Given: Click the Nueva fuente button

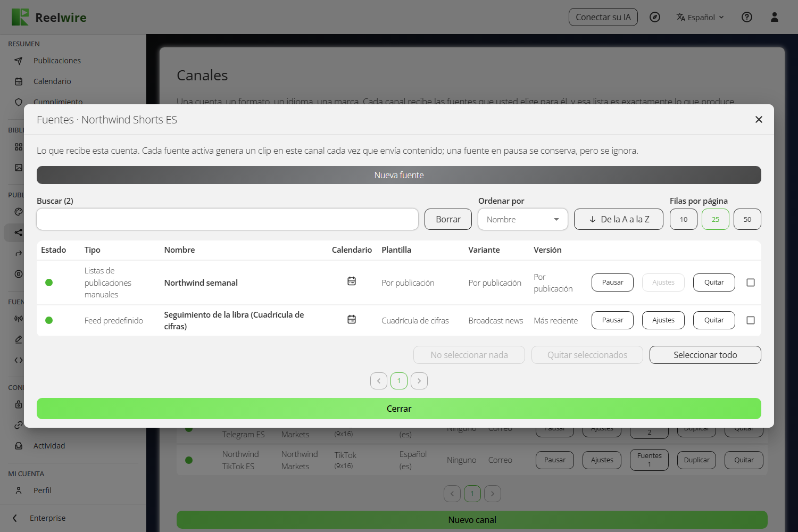Looking at the screenshot, I should [x=399, y=175].
